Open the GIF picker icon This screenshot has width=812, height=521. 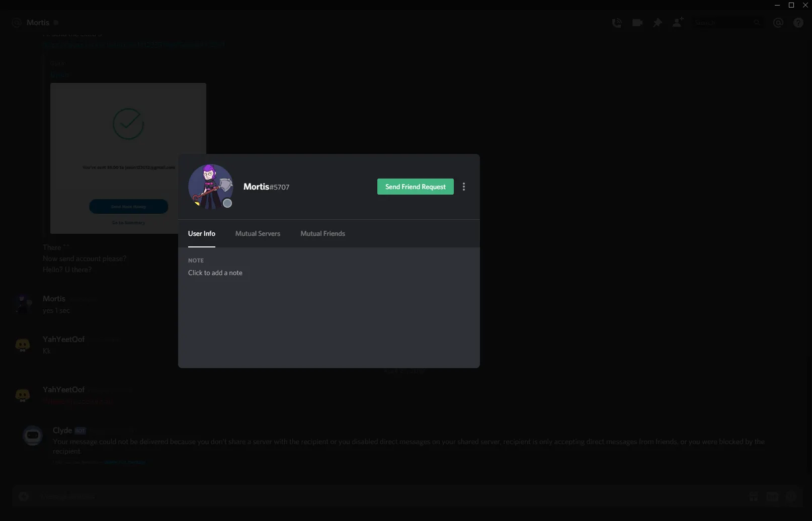pyautogui.click(x=772, y=496)
